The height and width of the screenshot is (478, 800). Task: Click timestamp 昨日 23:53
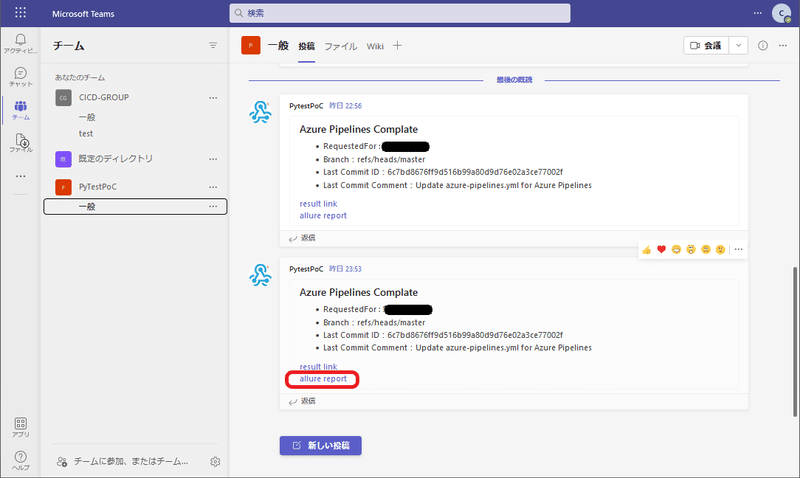345,269
